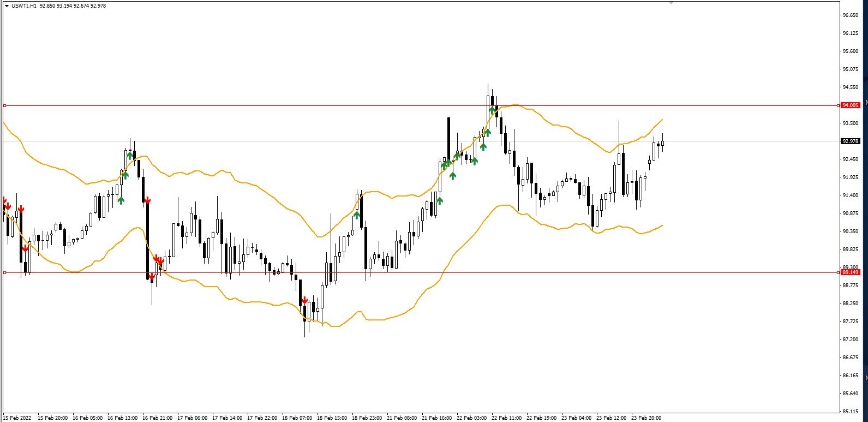This screenshot has width=868, height=422.
Task: Click the 21 Feb 08:00 time label
Action: click(x=402, y=418)
